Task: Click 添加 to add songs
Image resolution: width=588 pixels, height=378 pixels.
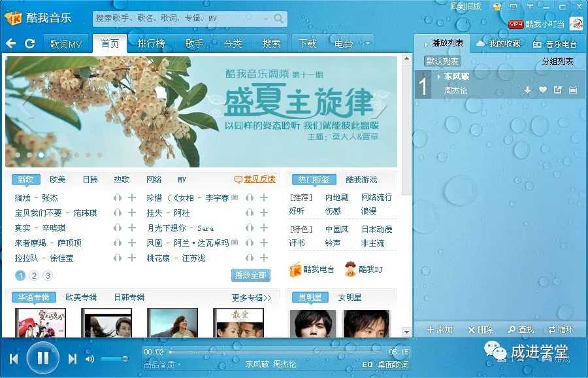Action: coord(440,330)
